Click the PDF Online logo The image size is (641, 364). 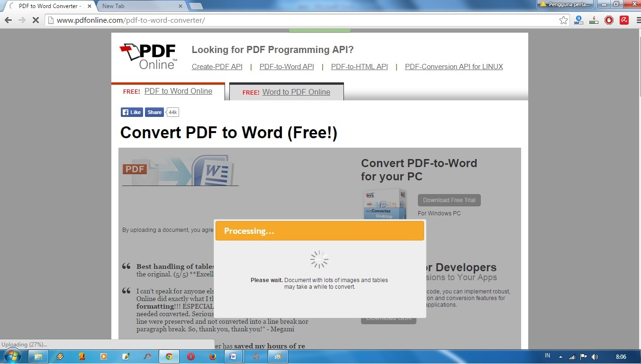pyautogui.click(x=149, y=56)
